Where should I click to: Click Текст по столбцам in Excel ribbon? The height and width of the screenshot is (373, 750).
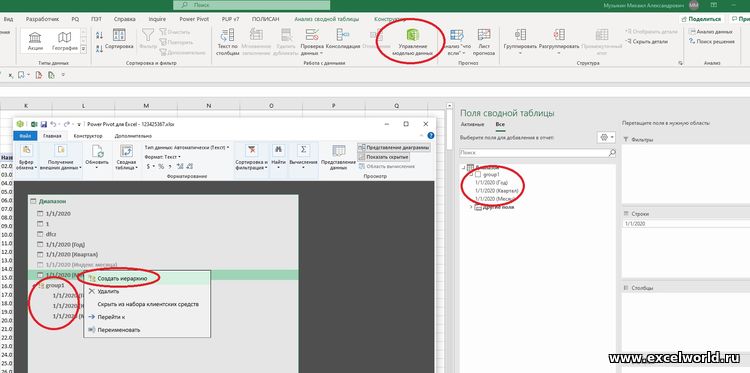(x=227, y=42)
